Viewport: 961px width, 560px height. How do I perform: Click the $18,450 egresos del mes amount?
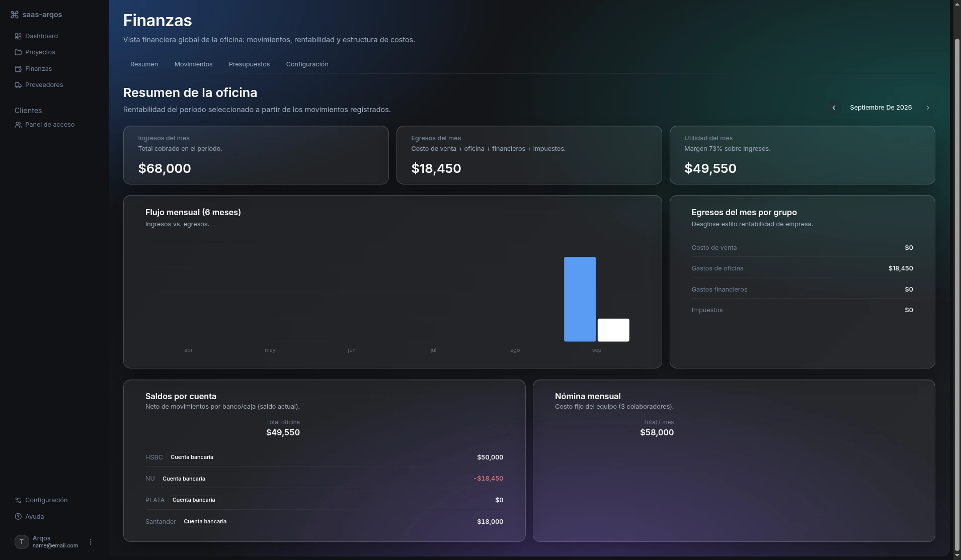[x=436, y=168]
